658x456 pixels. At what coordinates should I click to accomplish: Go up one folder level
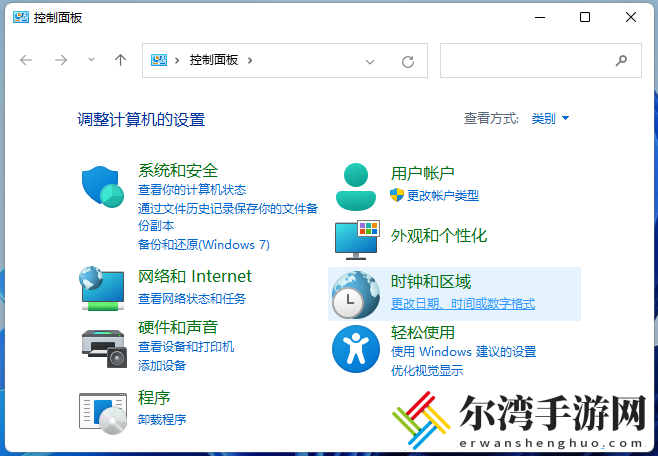click(x=120, y=60)
